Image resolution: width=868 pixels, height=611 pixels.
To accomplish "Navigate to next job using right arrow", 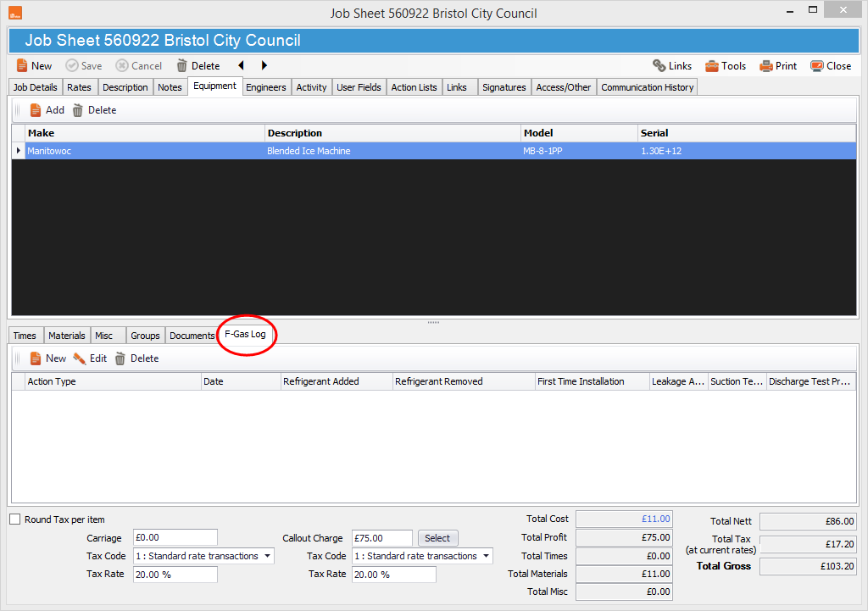I will click(x=263, y=65).
